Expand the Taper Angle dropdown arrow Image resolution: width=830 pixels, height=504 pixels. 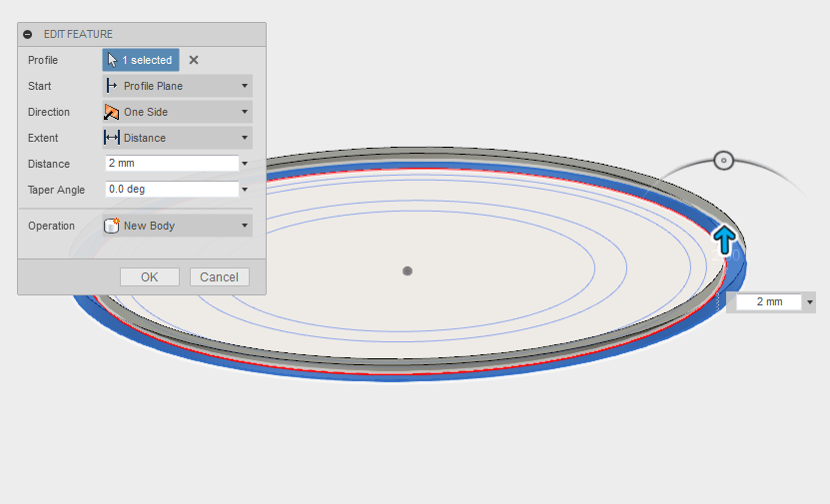click(x=245, y=190)
